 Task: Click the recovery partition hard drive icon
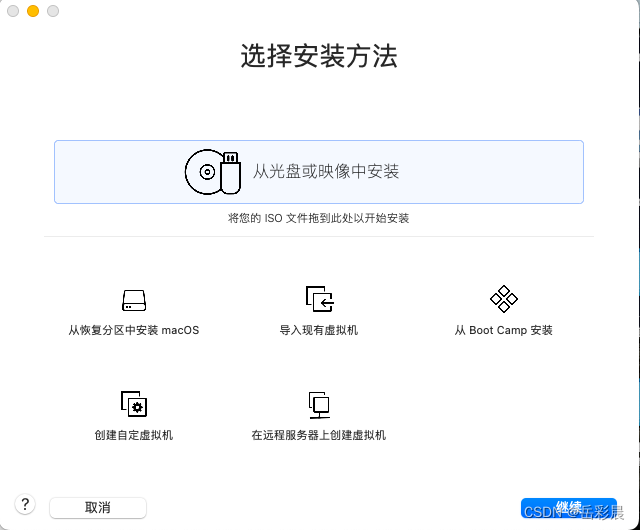coord(134,301)
